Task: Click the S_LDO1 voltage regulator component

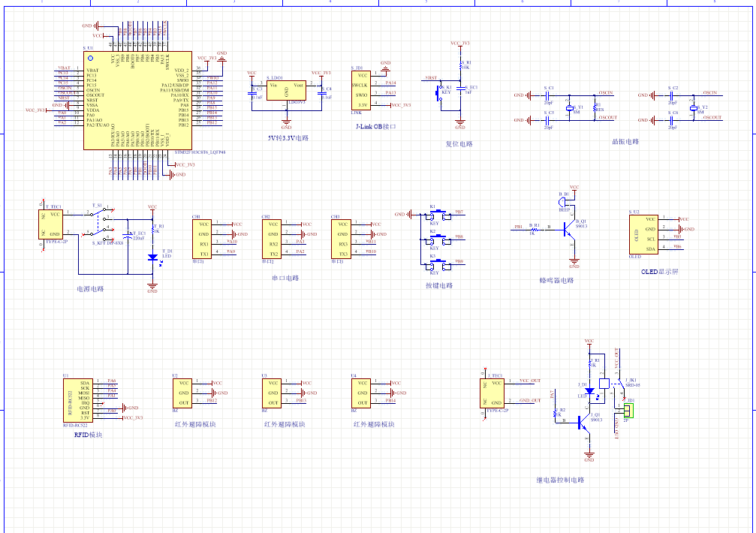Action: point(286,90)
